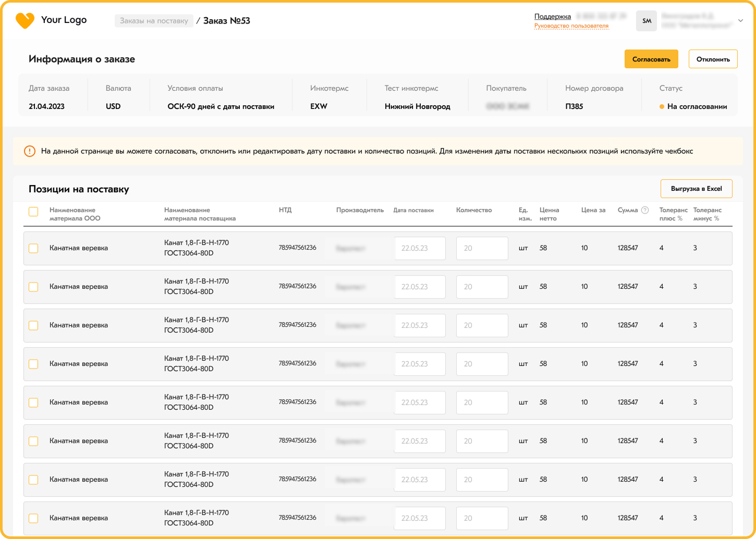
Task: Click the Нижний Новгород value
Action: pos(417,106)
